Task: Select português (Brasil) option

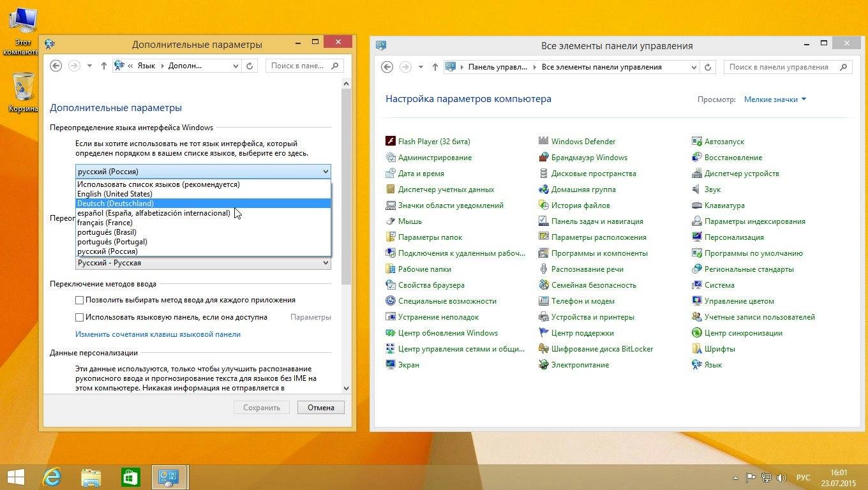Action: [203, 232]
